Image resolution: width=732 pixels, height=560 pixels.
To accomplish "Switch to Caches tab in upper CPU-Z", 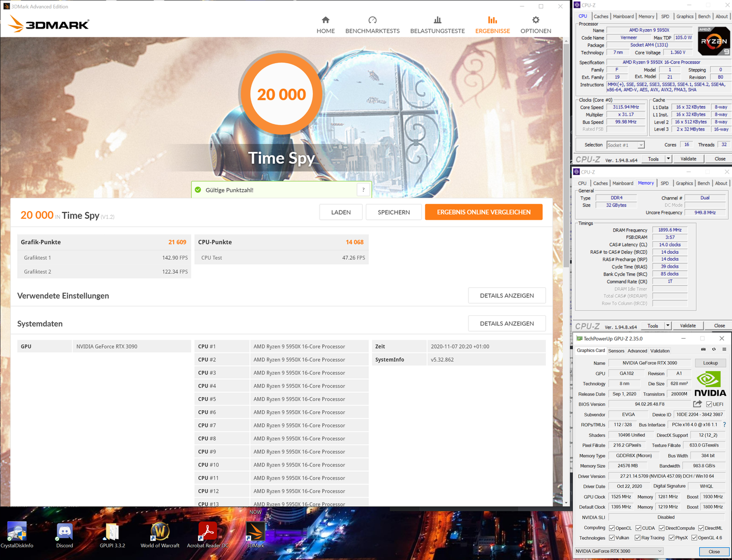I will [601, 17].
